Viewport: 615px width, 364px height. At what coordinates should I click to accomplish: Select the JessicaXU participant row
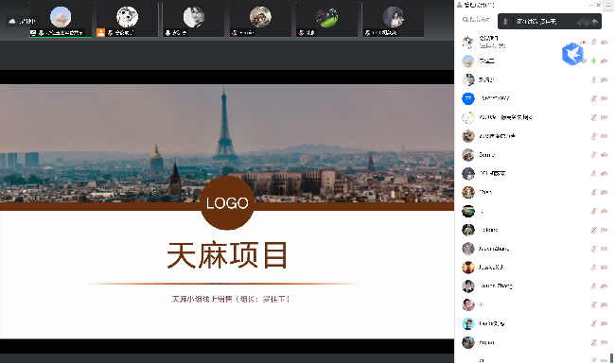[535, 268]
